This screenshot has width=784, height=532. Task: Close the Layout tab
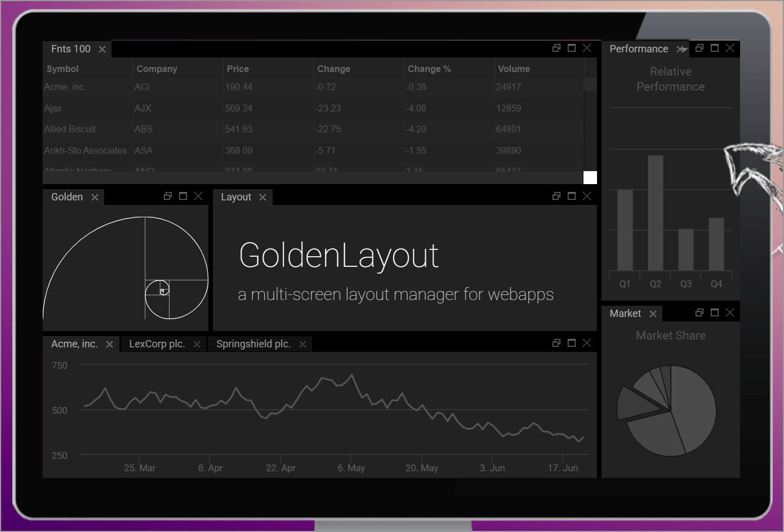tap(262, 197)
